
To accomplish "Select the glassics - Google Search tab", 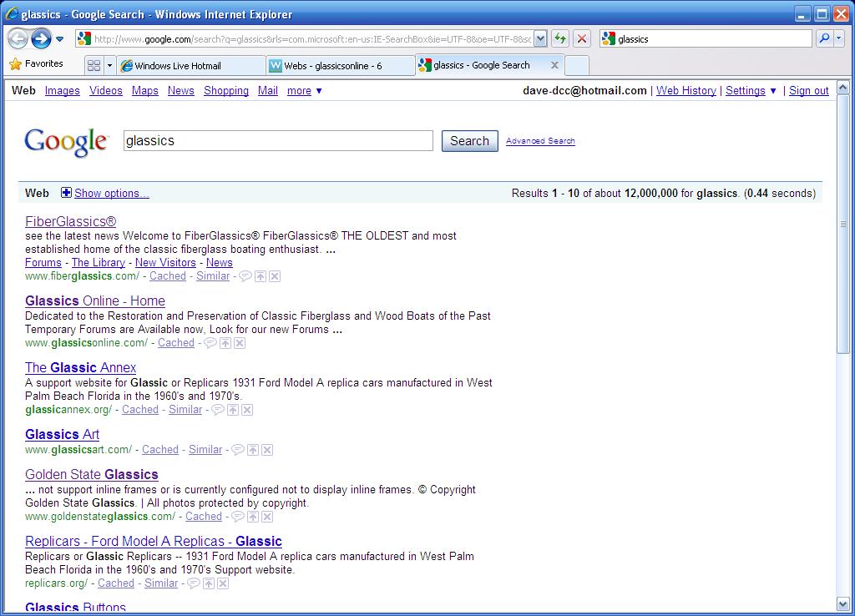I will pos(483,65).
